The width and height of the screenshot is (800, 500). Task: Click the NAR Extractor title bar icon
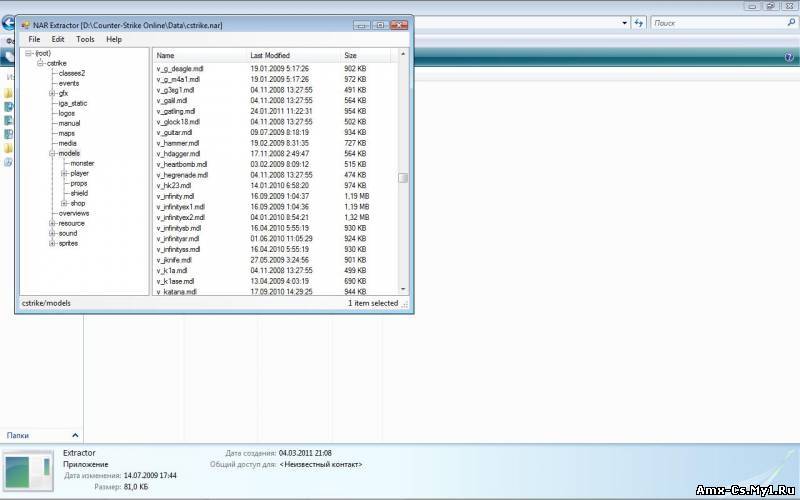[x=24, y=24]
